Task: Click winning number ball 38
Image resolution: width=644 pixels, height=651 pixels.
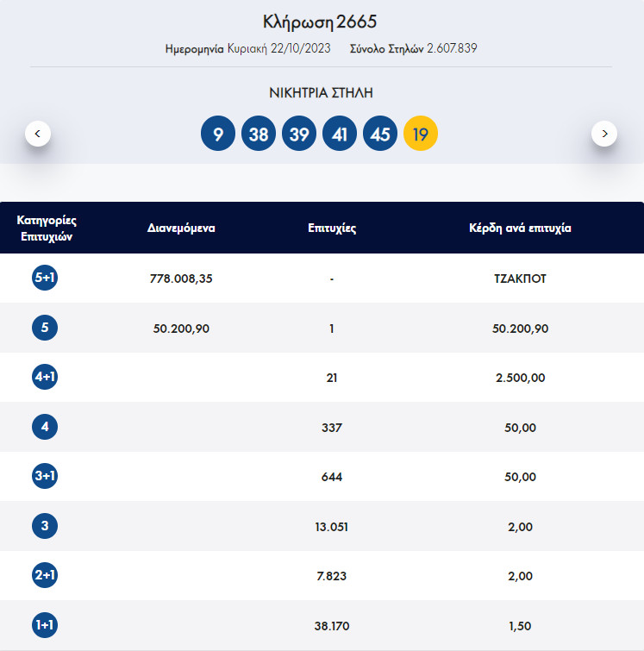Action: point(259,135)
